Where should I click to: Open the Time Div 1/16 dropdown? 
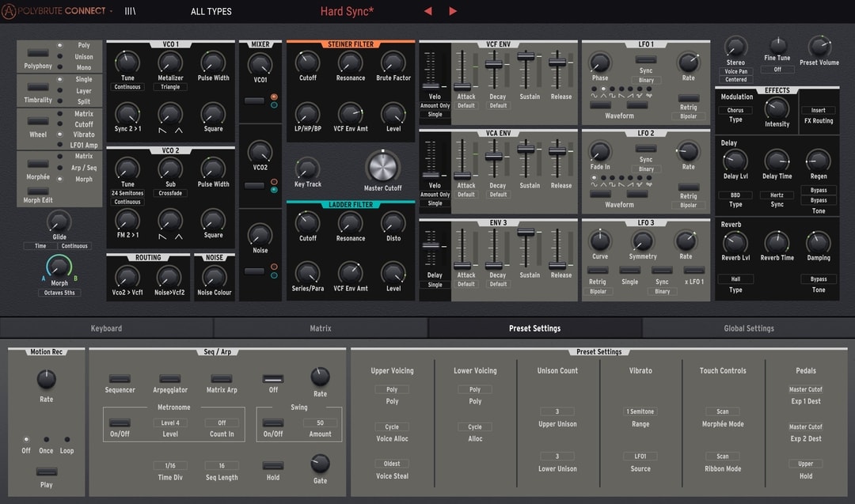tap(170, 466)
